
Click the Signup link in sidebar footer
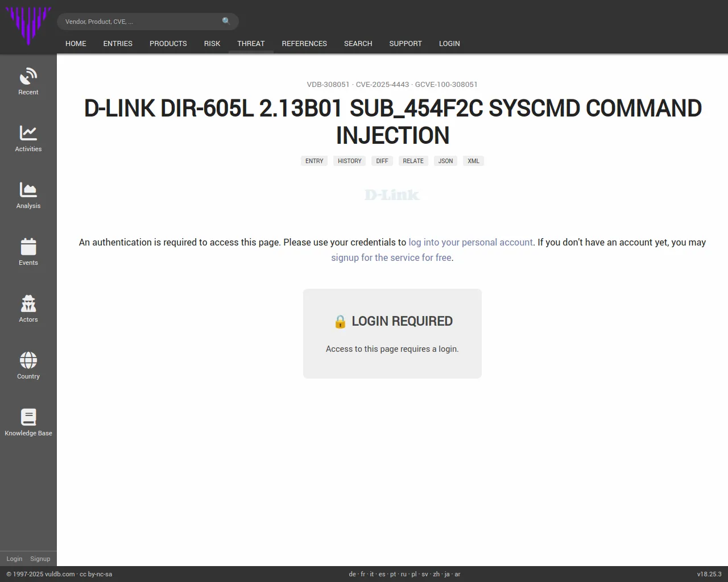coord(40,559)
